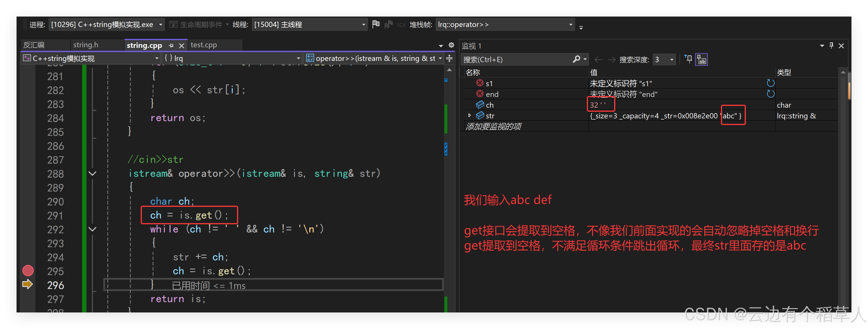Click the comment //cin>>str
This screenshot has height=329, width=868.
(155, 160)
